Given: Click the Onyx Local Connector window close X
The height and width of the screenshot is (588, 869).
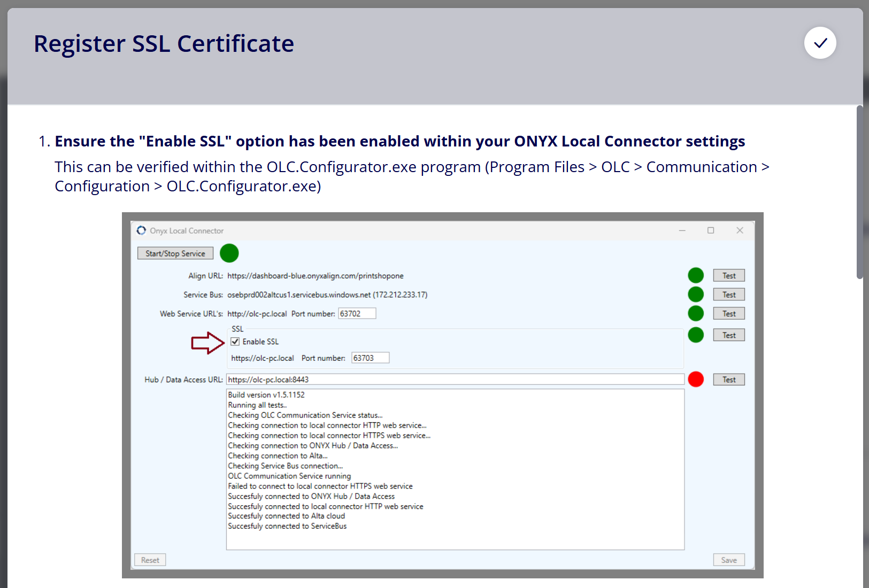Looking at the screenshot, I should [x=740, y=230].
